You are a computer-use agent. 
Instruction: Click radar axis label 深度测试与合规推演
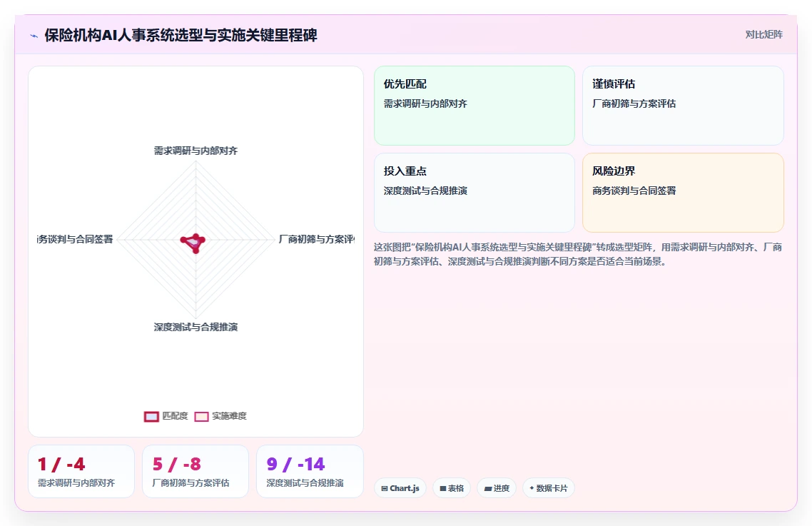pos(196,327)
